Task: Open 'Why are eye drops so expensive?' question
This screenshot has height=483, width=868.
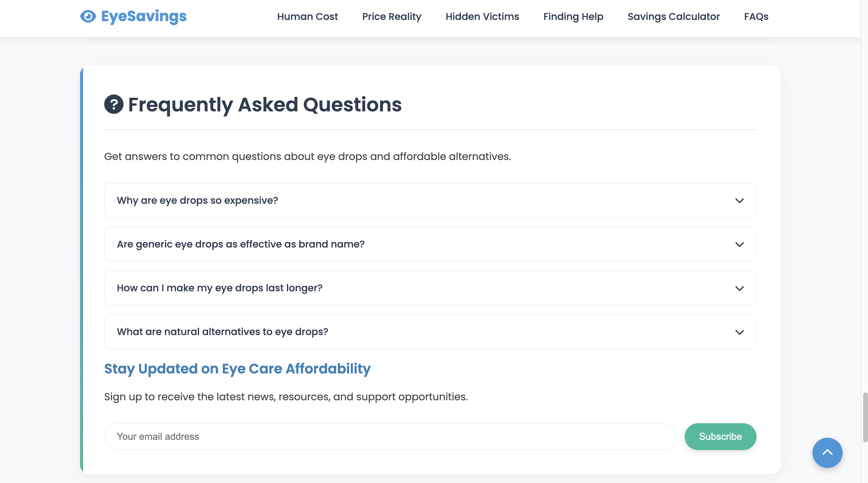Action: [198, 200]
